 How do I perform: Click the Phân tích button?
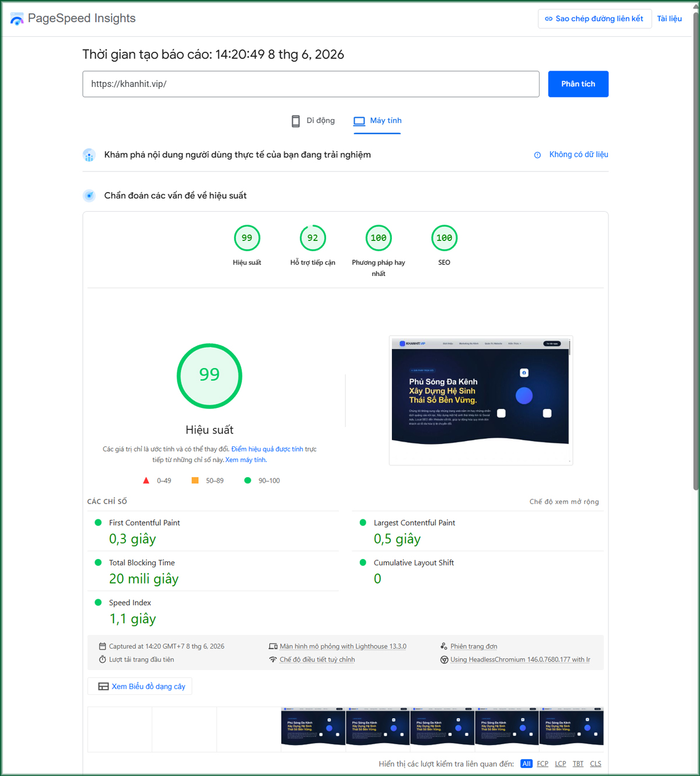578,84
